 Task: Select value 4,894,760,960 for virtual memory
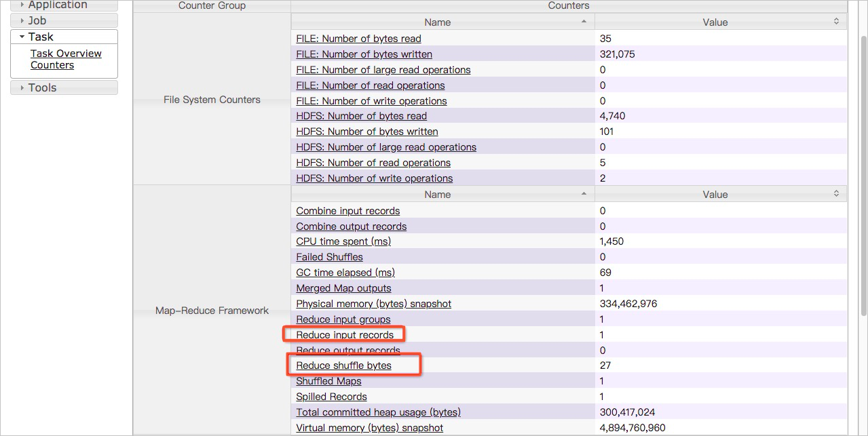633,428
